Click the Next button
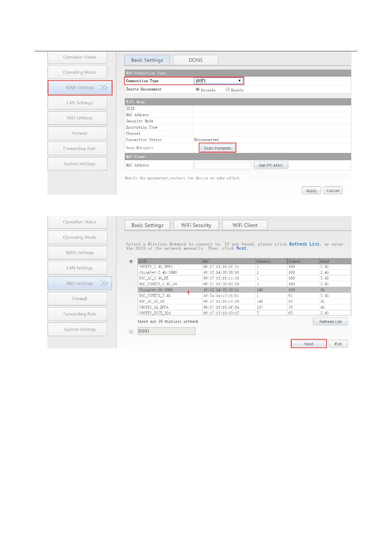392x554 pixels. (309, 344)
